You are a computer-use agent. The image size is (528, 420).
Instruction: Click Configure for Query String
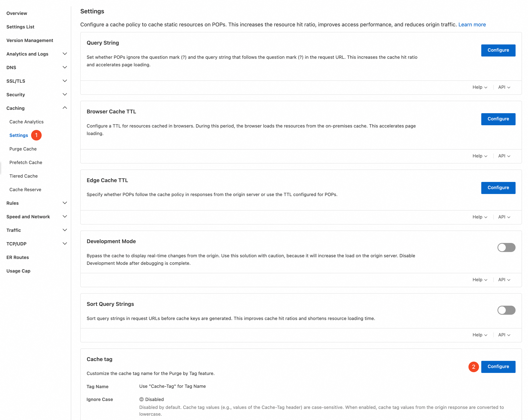[x=498, y=50]
